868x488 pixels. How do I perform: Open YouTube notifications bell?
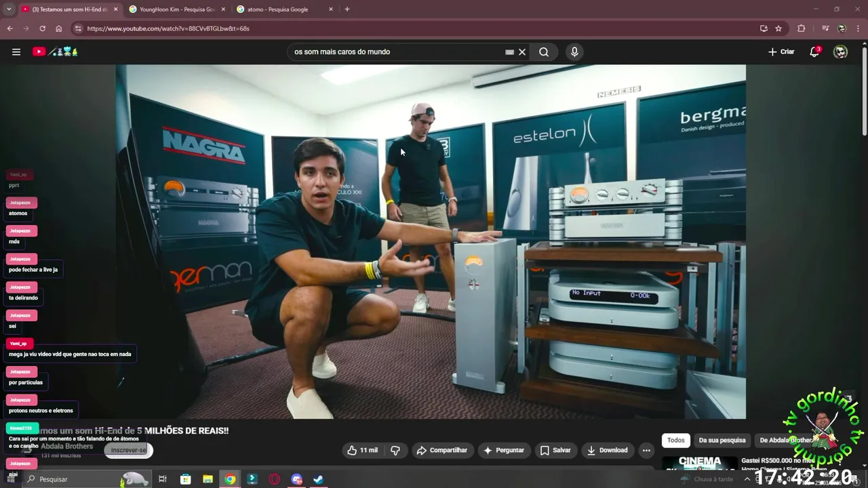(815, 52)
